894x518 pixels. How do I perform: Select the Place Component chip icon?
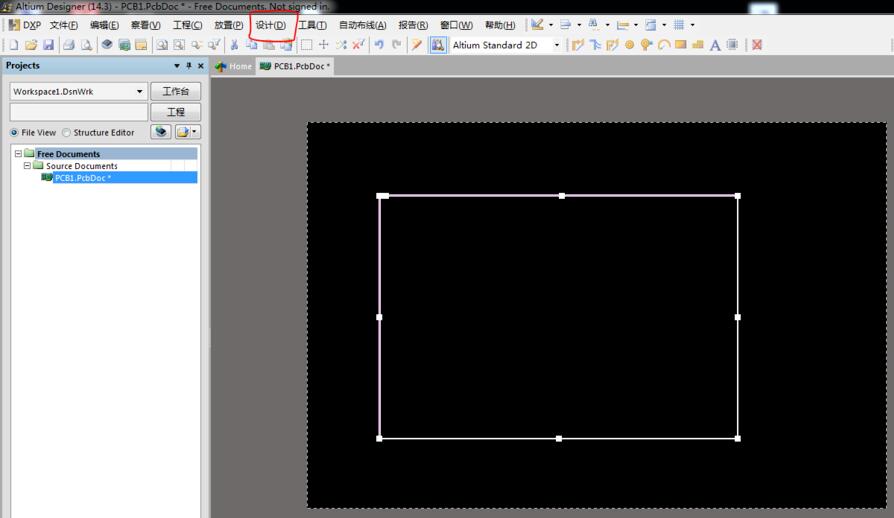[x=733, y=45]
